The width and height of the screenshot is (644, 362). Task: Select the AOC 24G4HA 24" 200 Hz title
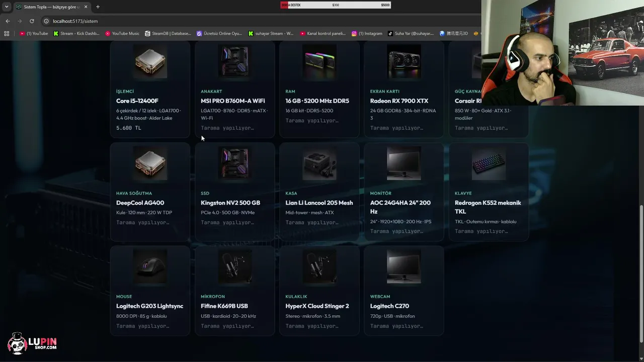pyautogui.click(x=400, y=207)
